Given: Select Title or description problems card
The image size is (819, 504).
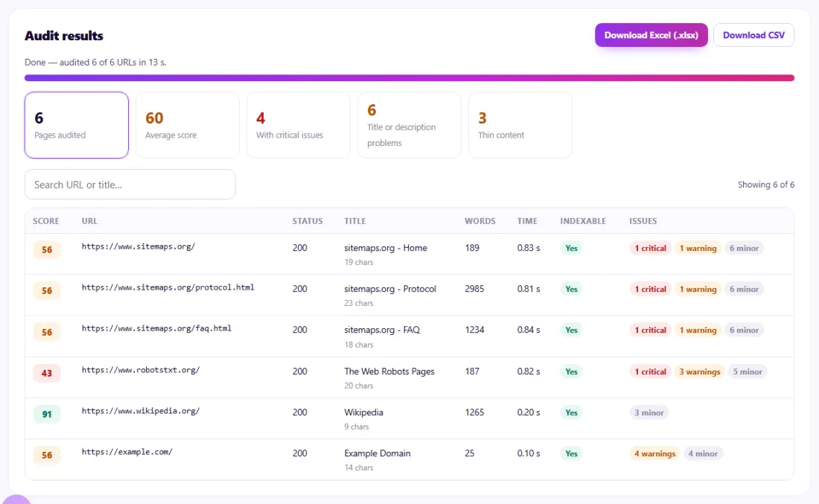Looking at the screenshot, I should coord(409,125).
